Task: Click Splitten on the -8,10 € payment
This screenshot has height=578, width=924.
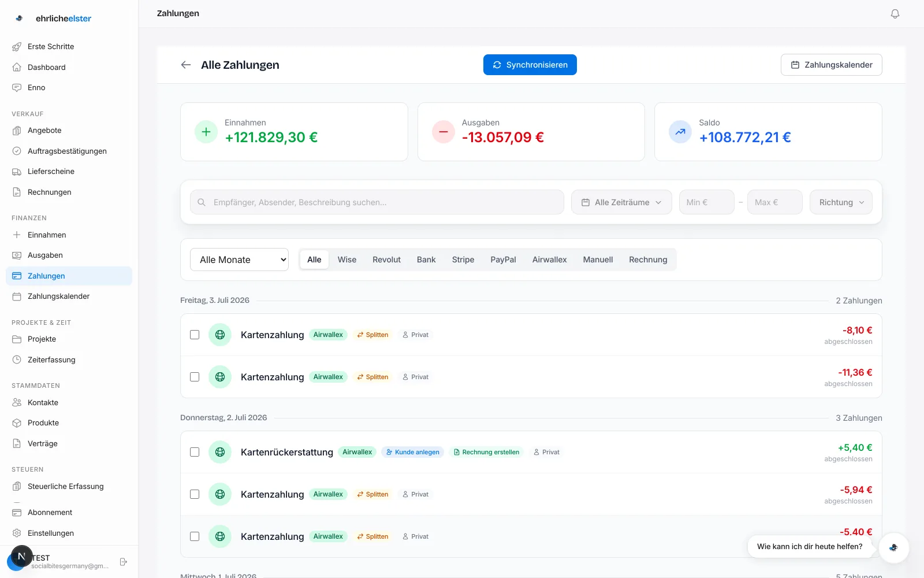Action: click(x=372, y=335)
